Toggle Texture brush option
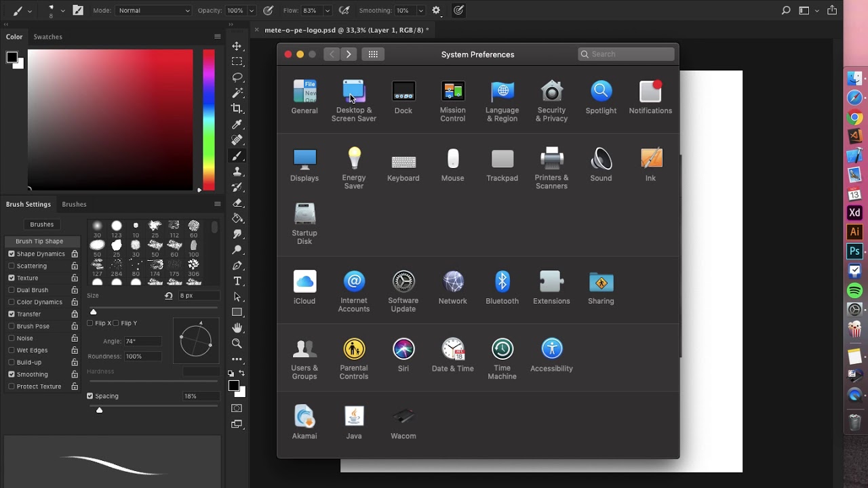Image resolution: width=868 pixels, height=488 pixels. point(12,278)
